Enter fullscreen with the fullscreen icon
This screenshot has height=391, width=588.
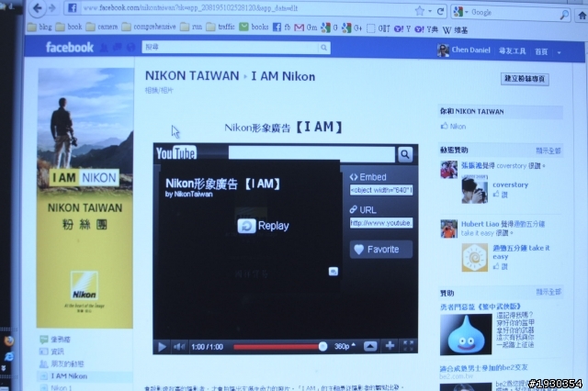408,345
